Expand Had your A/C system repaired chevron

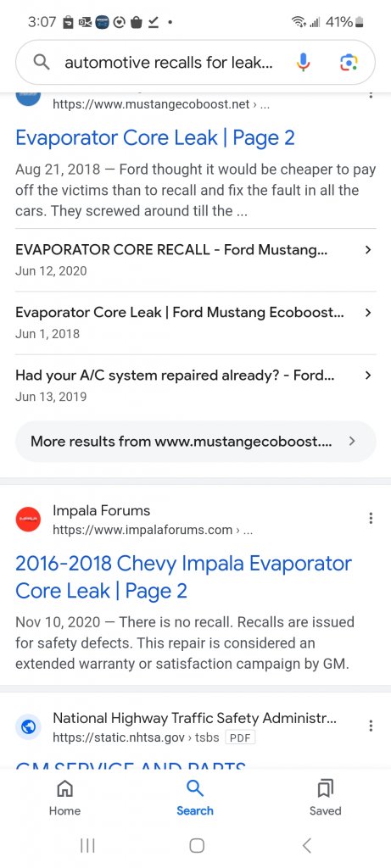point(368,376)
